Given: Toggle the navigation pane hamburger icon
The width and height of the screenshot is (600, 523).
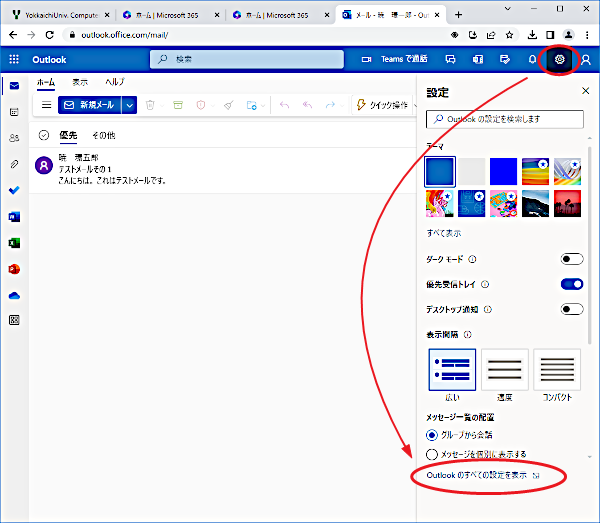Looking at the screenshot, I should click(x=46, y=105).
